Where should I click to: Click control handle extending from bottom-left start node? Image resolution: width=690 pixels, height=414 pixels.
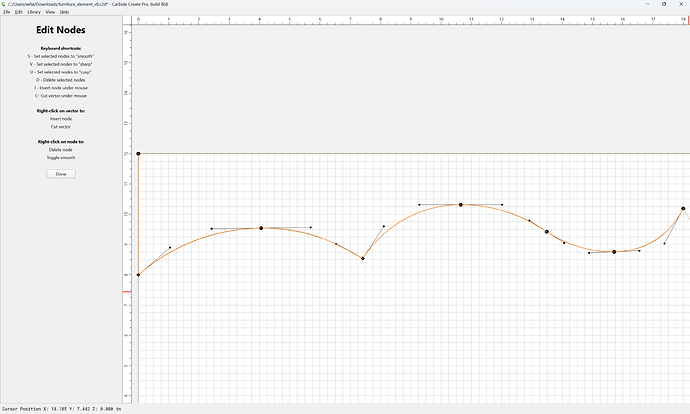170,247
